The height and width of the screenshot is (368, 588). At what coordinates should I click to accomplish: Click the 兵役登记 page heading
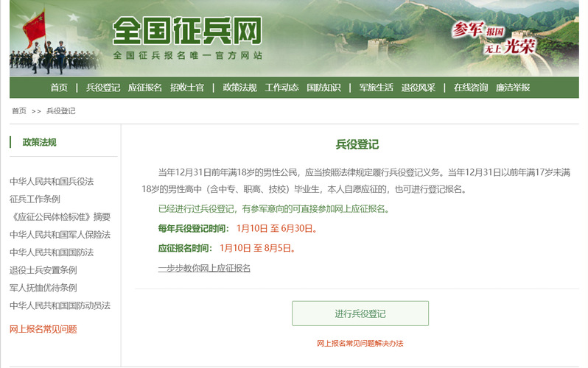(x=357, y=144)
